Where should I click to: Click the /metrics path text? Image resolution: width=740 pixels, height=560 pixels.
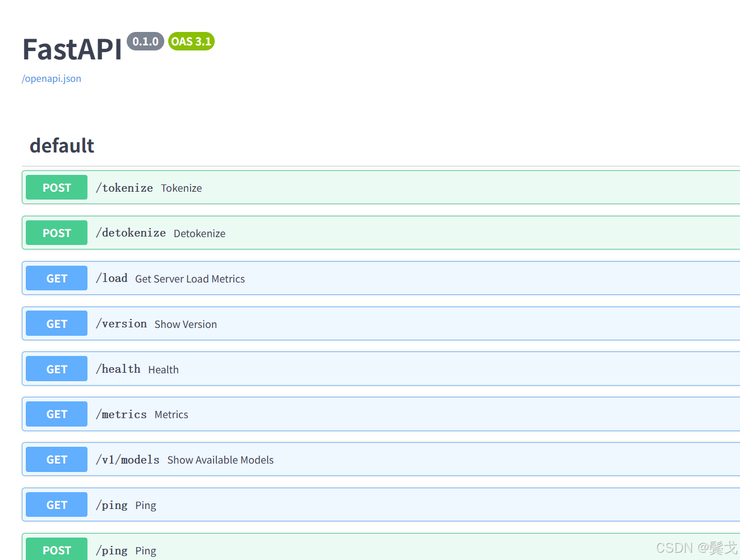(121, 414)
